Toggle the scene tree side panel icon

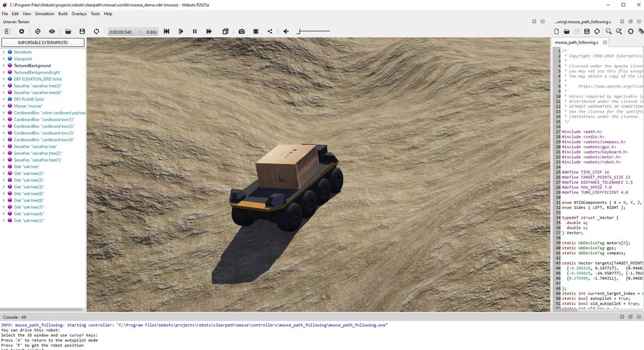point(8,32)
